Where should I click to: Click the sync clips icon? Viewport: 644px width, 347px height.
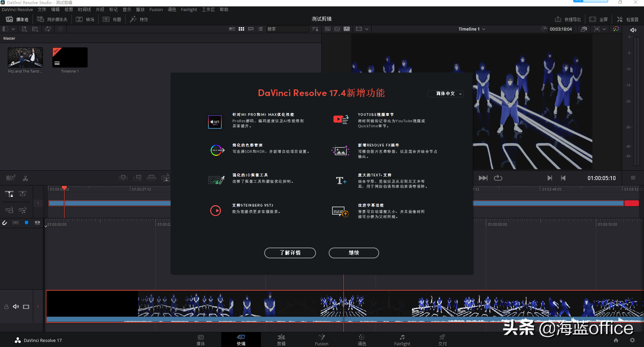48,29
